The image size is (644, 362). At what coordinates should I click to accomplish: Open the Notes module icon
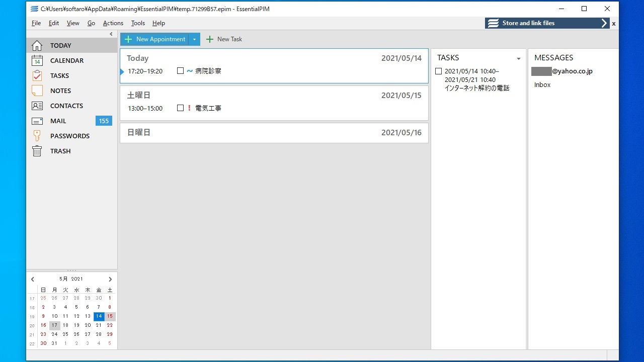tap(37, 90)
